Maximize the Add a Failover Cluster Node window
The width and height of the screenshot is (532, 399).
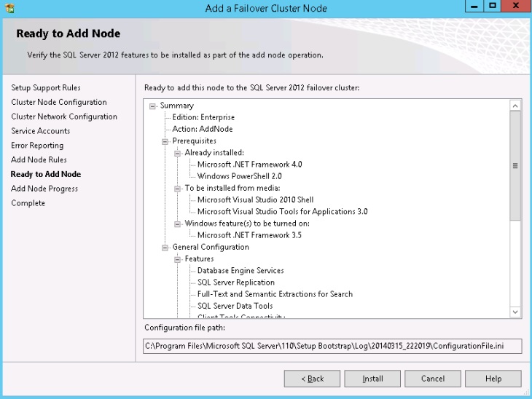(x=492, y=6)
